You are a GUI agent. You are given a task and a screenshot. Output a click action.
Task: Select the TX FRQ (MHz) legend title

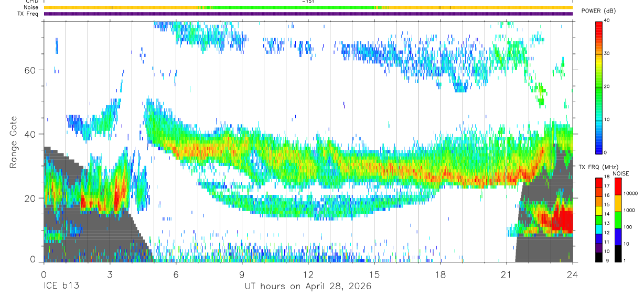[598, 167]
